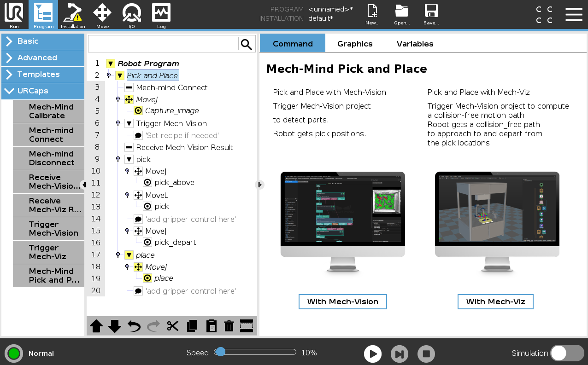Image resolution: width=588 pixels, height=365 pixels.
Task: Click the scissors cut icon
Action: click(x=173, y=326)
